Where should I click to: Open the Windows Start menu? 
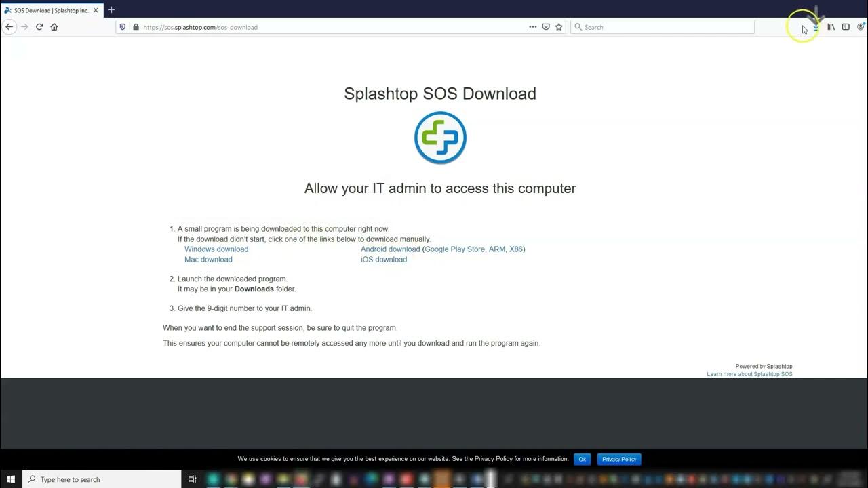pyautogui.click(x=11, y=479)
